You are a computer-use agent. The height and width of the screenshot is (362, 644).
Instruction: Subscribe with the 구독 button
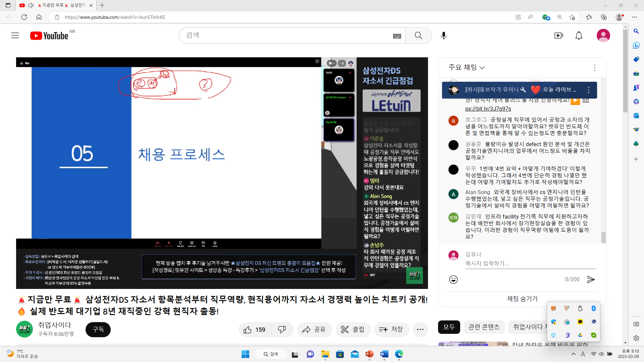(98, 330)
